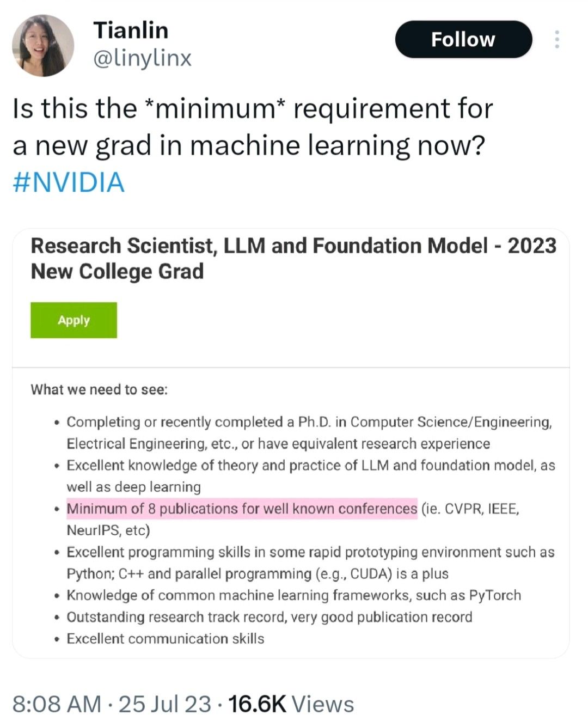Click the CUDA programming skills bullet
The height and width of the screenshot is (727, 588).
coord(310,563)
